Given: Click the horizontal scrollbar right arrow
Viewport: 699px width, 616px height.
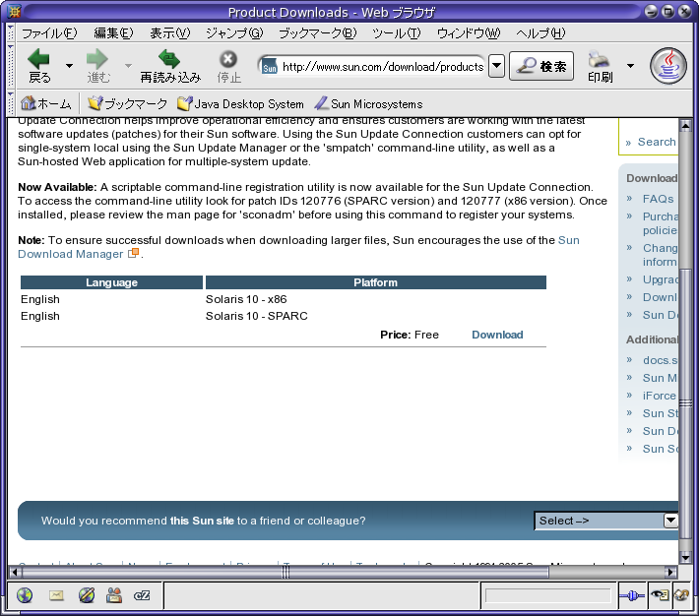Looking at the screenshot, I should 670,572.
